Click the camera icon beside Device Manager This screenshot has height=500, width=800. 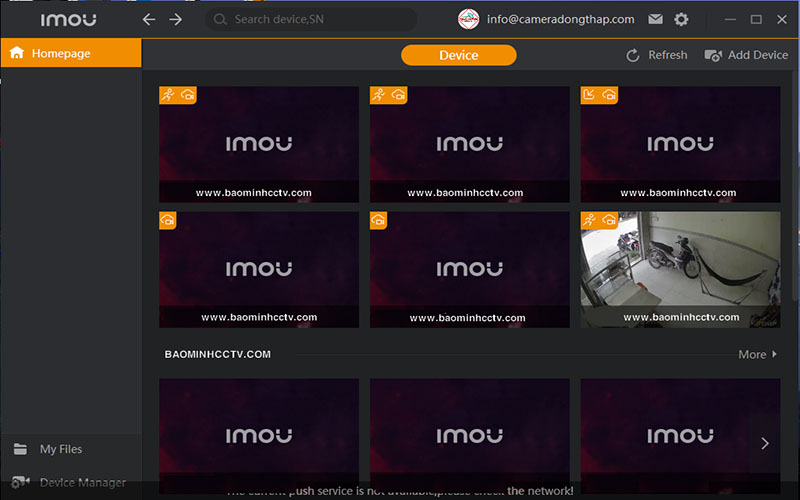point(20,482)
